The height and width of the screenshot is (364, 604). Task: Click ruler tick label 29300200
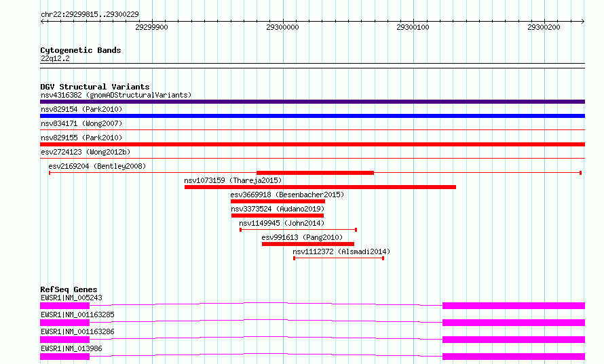coord(544,27)
